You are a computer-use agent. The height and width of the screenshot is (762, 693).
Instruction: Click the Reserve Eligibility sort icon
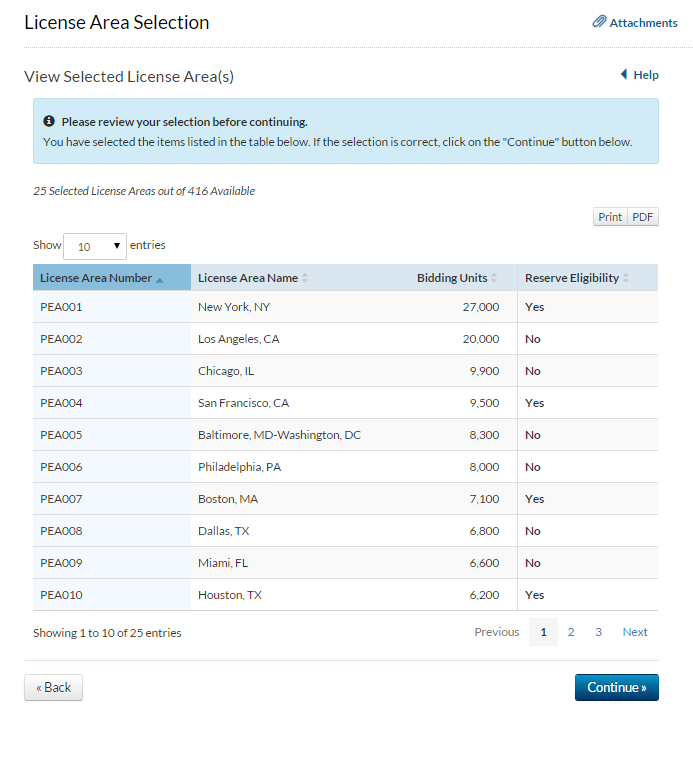pyautogui.click(x=626, y=278)
